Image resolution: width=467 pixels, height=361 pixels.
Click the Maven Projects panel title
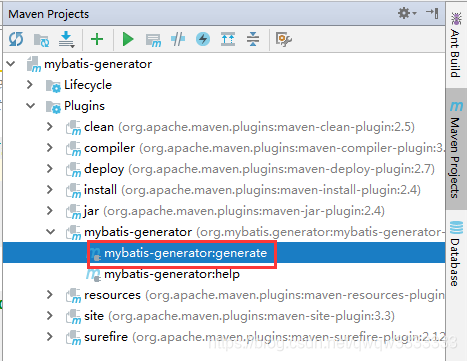click(49, 14)
